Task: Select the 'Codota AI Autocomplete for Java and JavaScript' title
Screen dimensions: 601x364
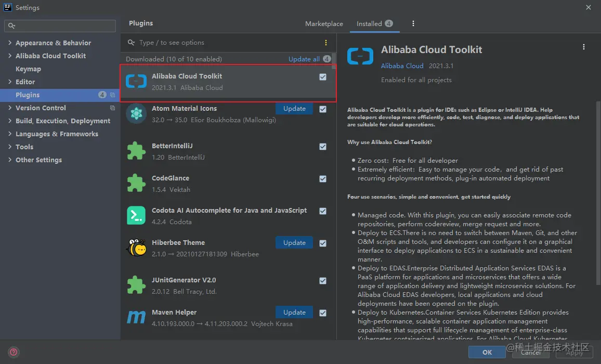Action: pos(229,210)
